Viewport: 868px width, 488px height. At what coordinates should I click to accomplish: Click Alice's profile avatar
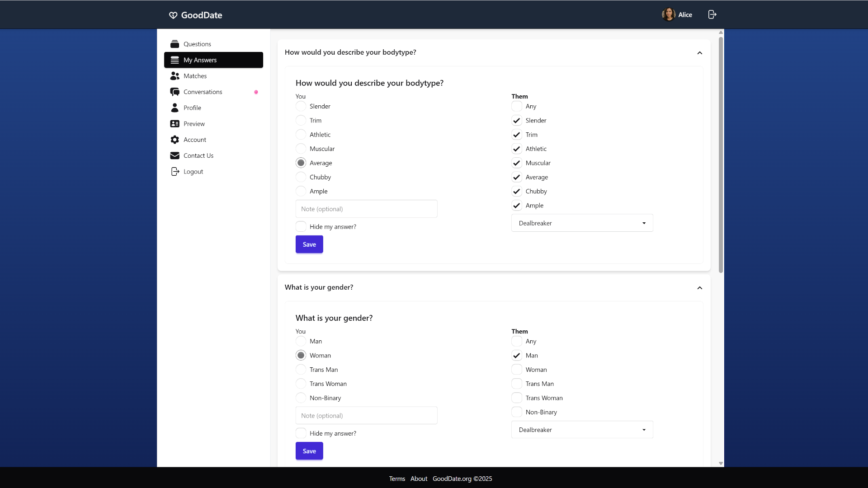click(x=669, y=14)
